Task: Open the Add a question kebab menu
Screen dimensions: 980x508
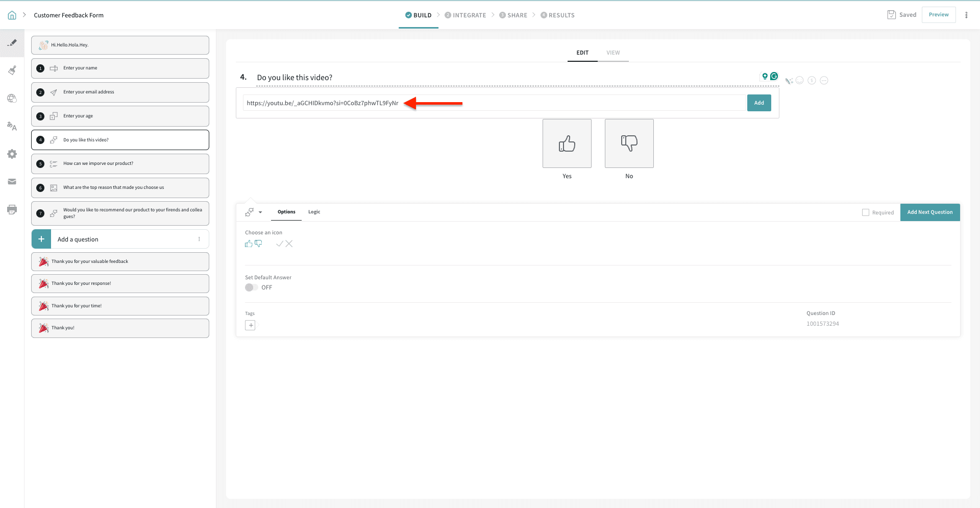Action: [x=199, y=239]
